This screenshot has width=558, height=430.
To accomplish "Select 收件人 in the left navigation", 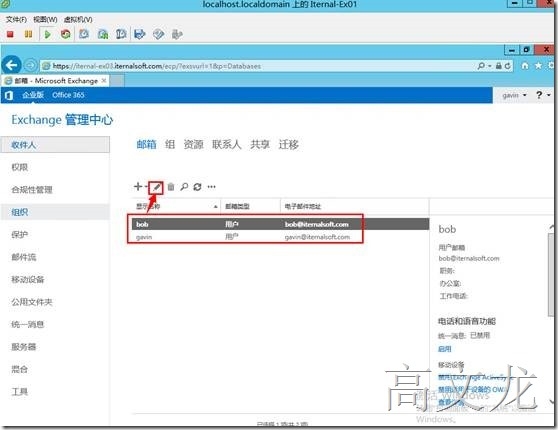I will tap(55, 145).
